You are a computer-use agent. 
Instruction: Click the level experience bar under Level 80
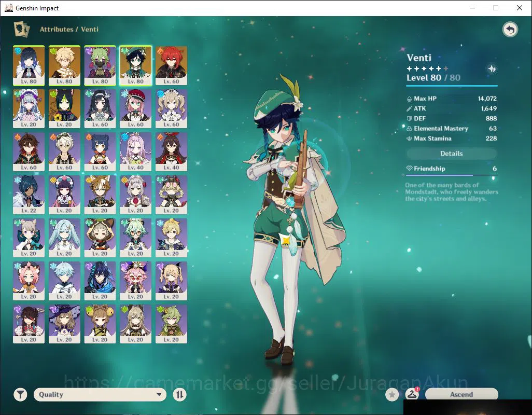pyautogui.click(x=452, y=86)
